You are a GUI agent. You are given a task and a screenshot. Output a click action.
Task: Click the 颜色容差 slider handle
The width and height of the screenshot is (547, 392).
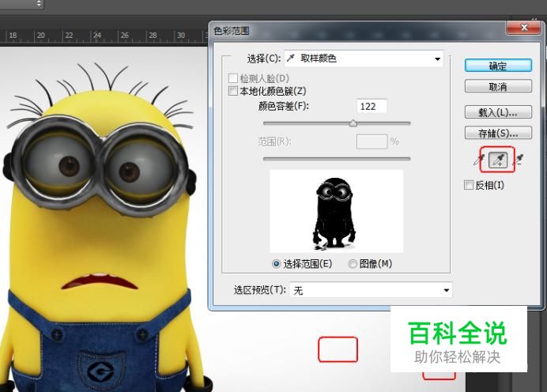353,122
